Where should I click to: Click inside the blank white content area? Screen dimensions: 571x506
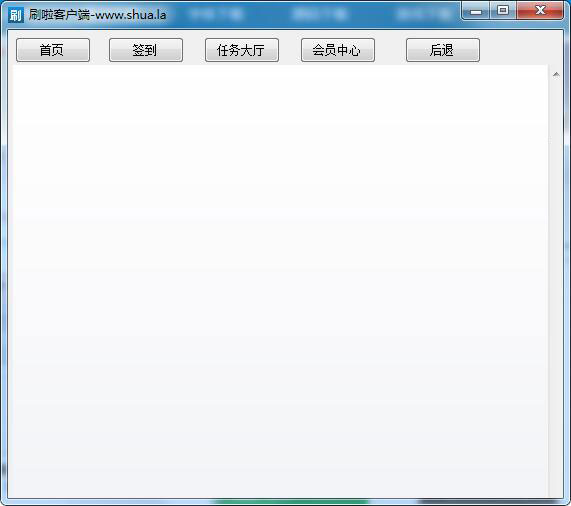[280, 280]
